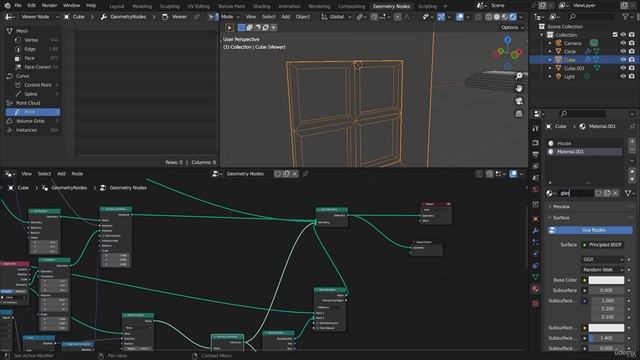Open the Edit menu
Screen dimensions: 640x360
point(31,6)
